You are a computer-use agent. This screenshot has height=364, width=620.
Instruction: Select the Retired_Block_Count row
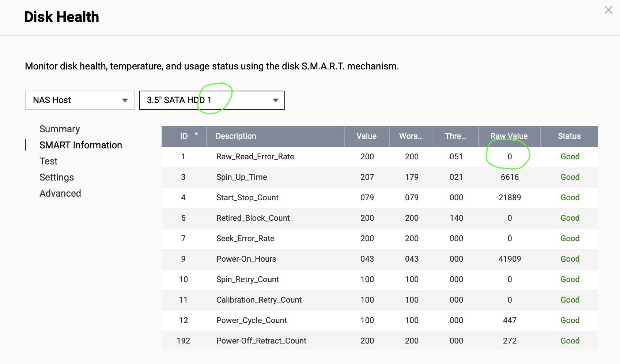click(253, 218)
